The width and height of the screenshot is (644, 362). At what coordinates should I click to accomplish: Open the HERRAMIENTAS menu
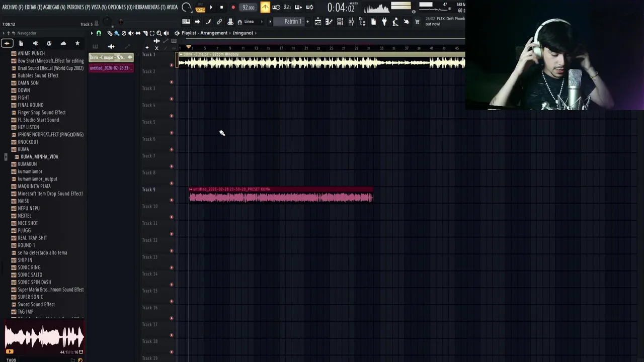(x=149, y=7)
